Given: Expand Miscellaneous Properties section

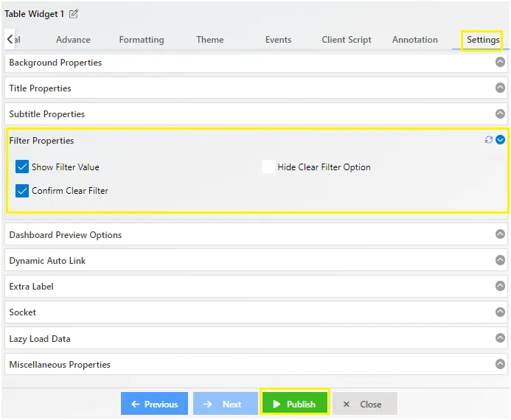Looking at the screenshot, I should tap(500, 364).
